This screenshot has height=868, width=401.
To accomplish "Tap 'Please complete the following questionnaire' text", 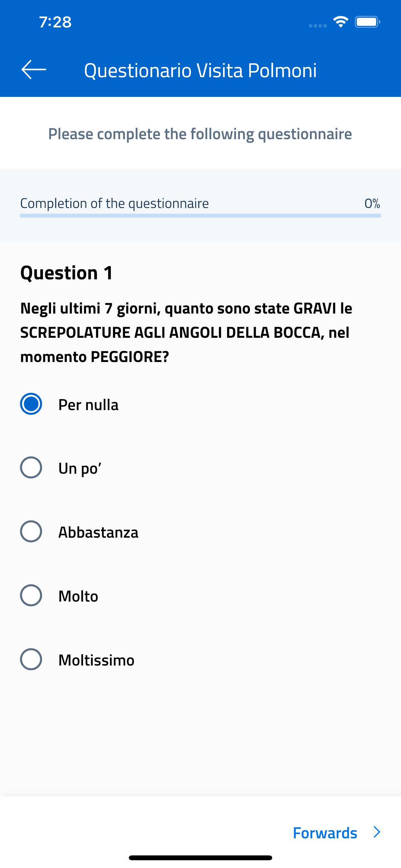I will point(200,134).
